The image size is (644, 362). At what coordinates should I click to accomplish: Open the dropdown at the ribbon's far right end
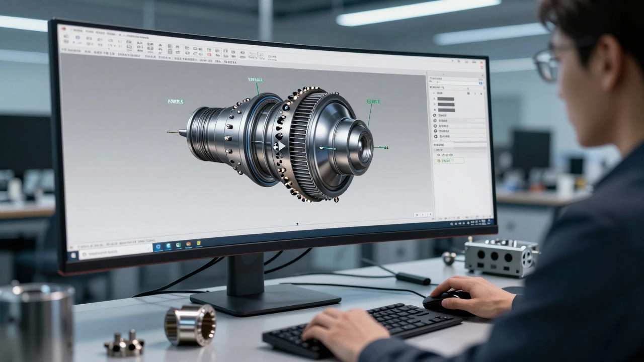tap(272, 58)
